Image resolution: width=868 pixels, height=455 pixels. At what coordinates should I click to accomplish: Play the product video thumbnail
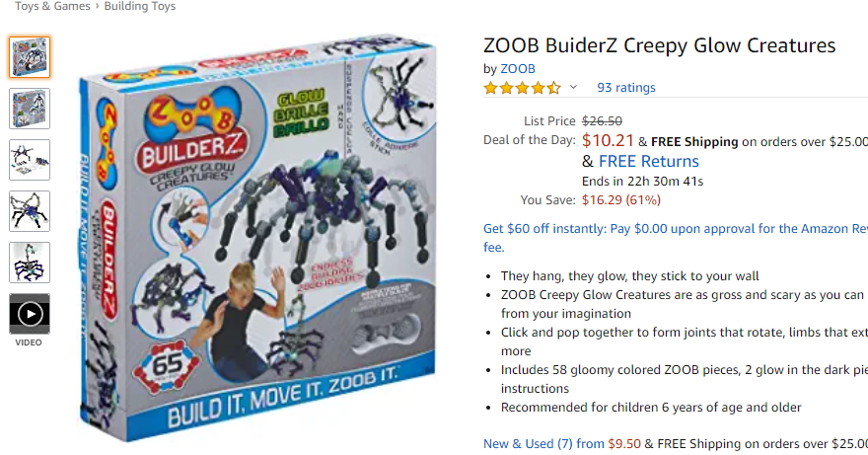pos(30,314)
